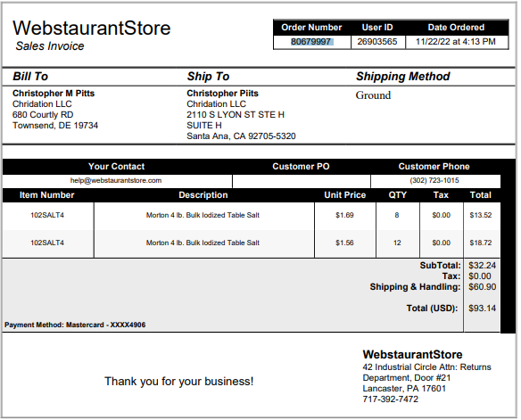Click the $13.52 line total
This screenshot has height=420, width=521.
[483, 216]
